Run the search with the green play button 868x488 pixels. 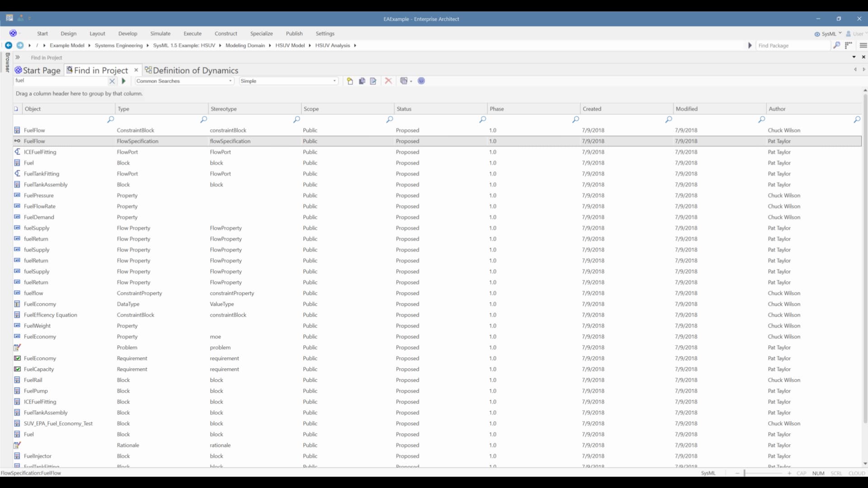point(123,81)
